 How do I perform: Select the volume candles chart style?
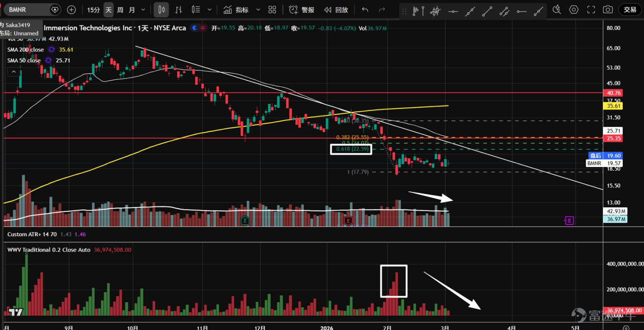click(x=196, y=10)
